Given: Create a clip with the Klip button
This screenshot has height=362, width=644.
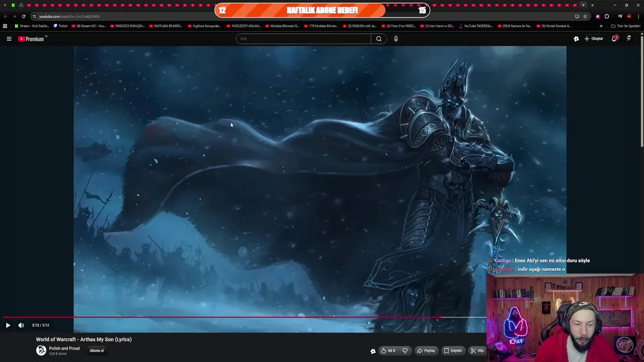Looking at the screenshot, I should pos(477,351).
